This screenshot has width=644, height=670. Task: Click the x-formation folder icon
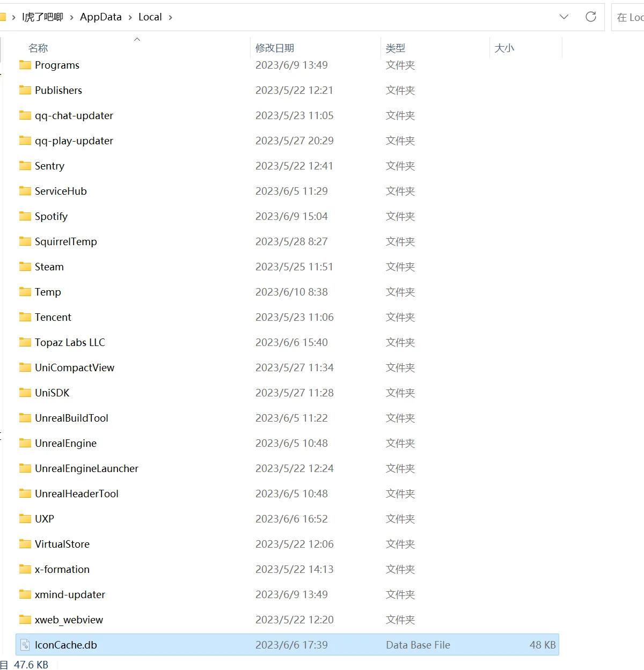25,569
